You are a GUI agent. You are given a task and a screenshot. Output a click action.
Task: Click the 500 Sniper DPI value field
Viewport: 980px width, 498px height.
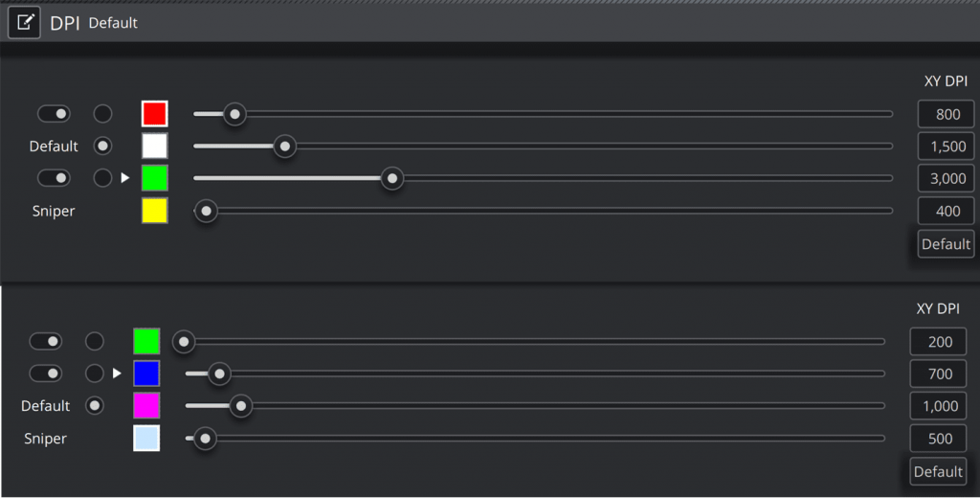point(938,439)
